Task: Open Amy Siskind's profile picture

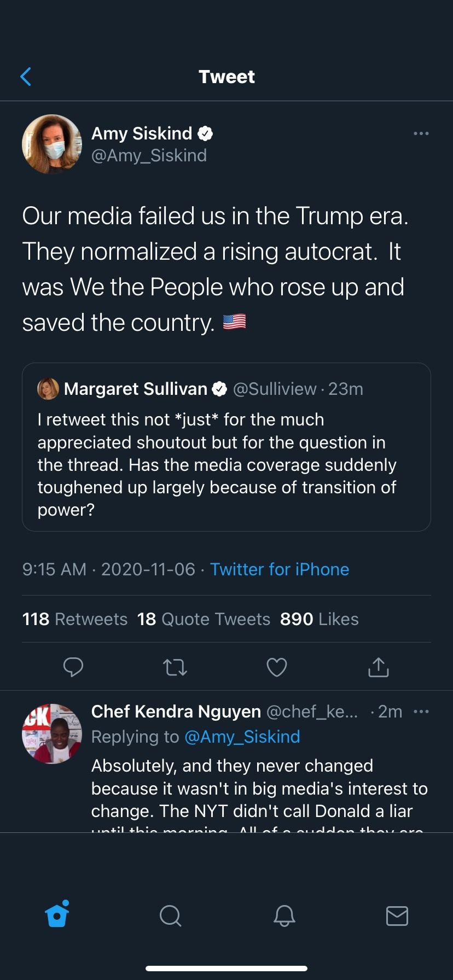Action: [52, 144]
